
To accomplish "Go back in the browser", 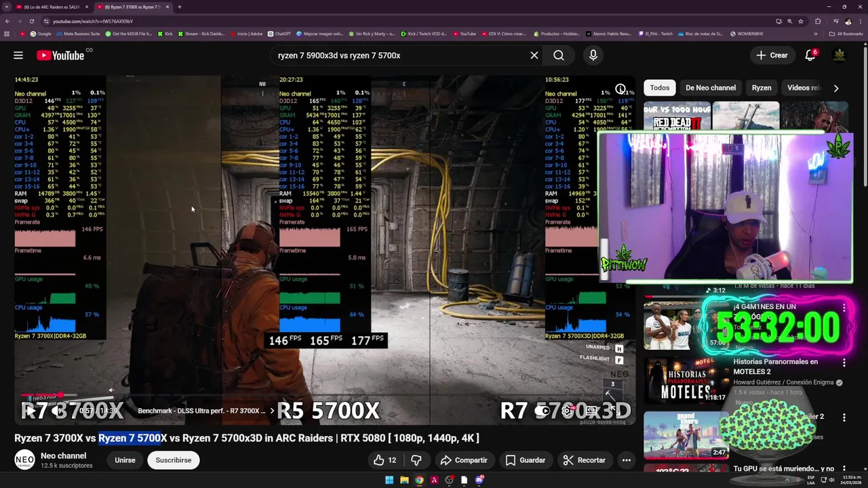I will (7, 21).
